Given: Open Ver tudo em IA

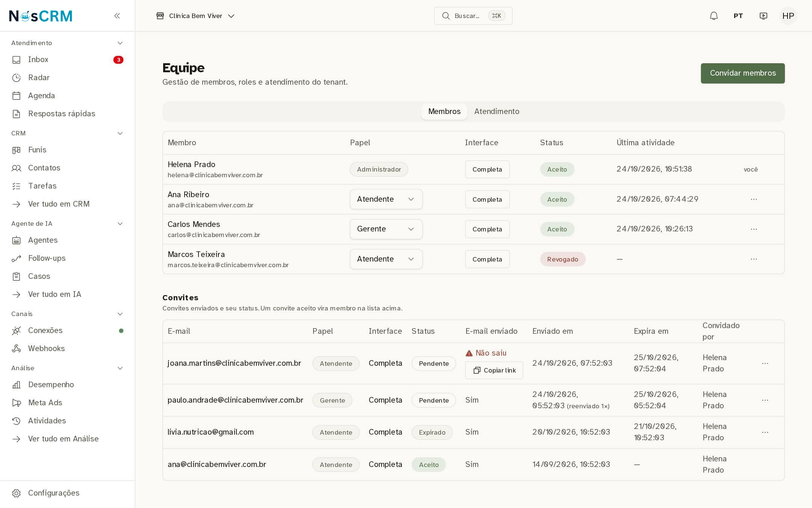Looking at the screenshot, I should (55, 294).
